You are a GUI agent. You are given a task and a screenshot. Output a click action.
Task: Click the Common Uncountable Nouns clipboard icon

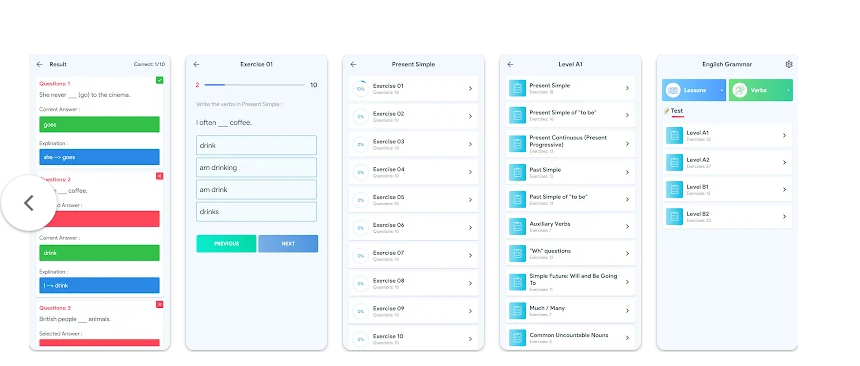517,337
